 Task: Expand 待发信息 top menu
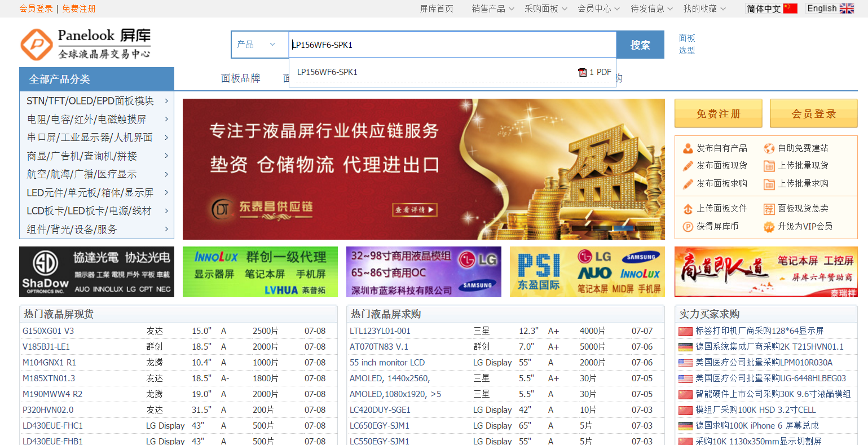click(652, 8)
